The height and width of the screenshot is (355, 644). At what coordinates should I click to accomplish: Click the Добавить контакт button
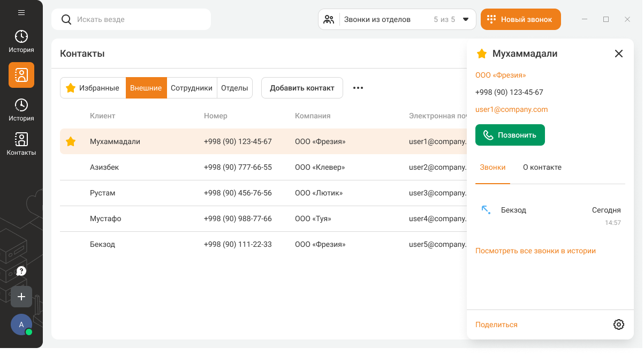click(302, 88)
